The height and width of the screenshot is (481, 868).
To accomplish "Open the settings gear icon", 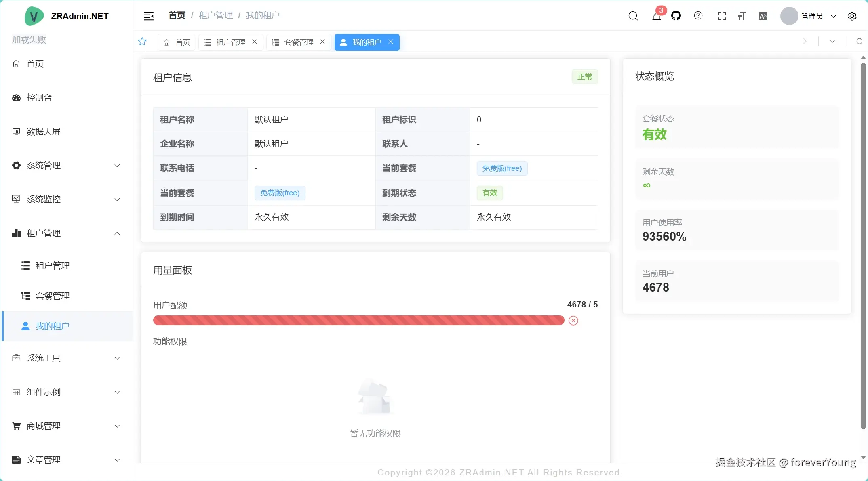I will tap(852, 16).
